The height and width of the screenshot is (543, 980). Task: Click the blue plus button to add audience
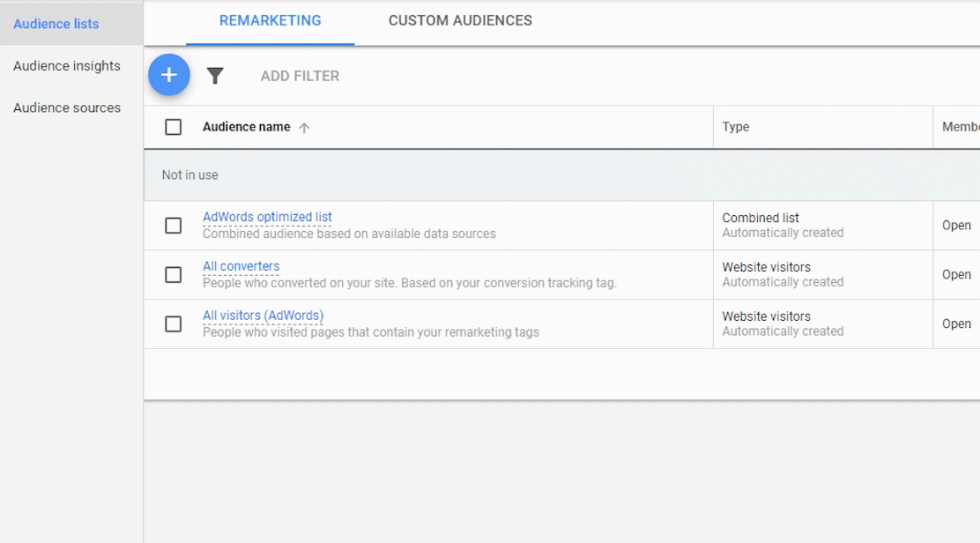pyautogui.click(x=169, y=75)
